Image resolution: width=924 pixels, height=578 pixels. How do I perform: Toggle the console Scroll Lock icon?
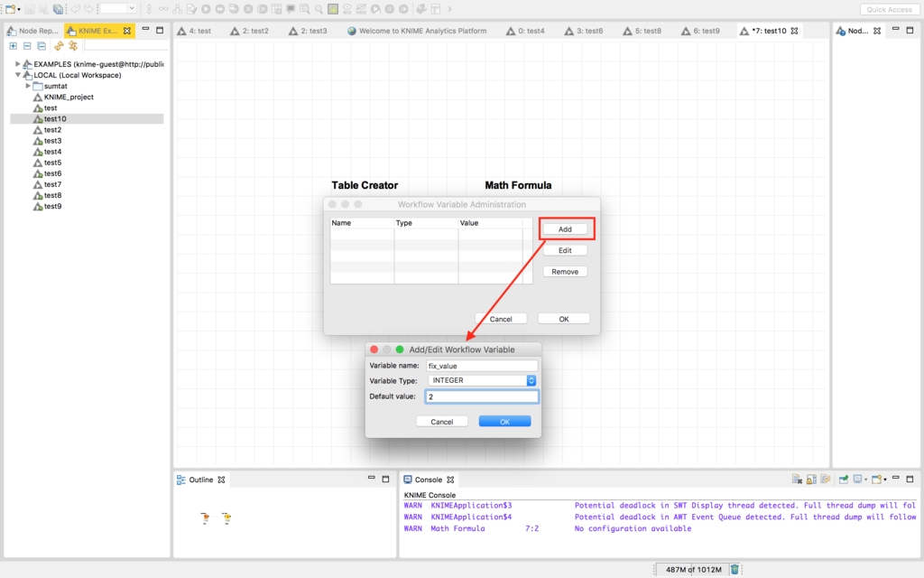811,479
